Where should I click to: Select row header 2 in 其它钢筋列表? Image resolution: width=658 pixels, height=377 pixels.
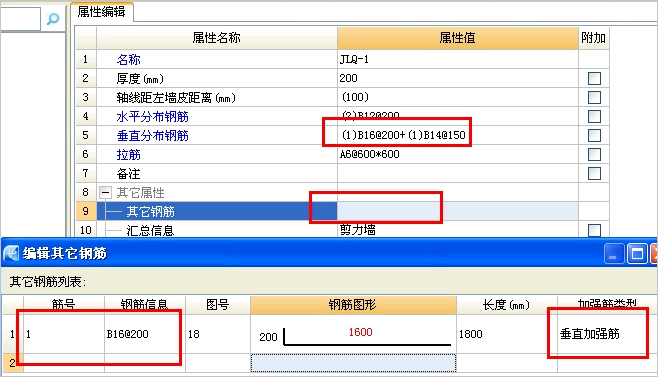click(12, 363)
